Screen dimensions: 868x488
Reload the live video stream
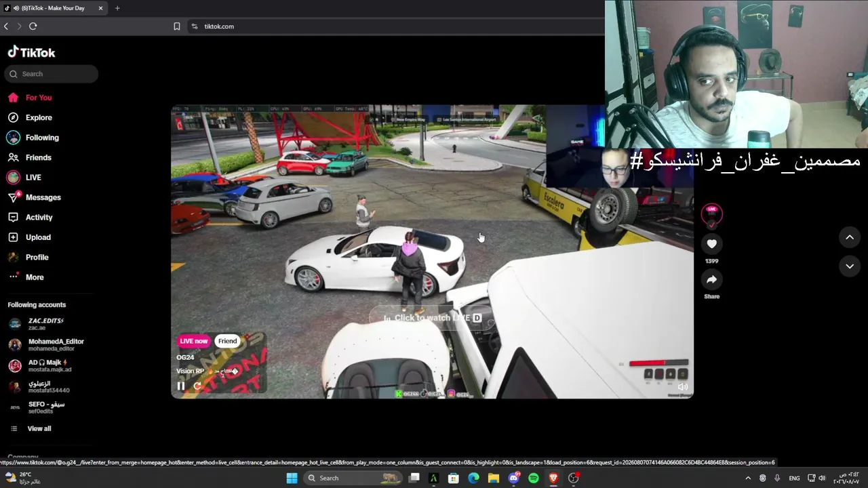click(197, 386)
